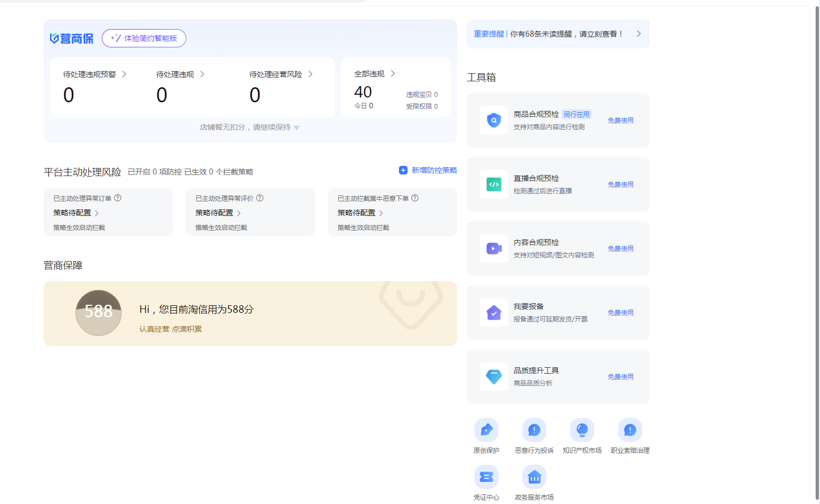Click 免费使用 for 直播合规预检

621,185
